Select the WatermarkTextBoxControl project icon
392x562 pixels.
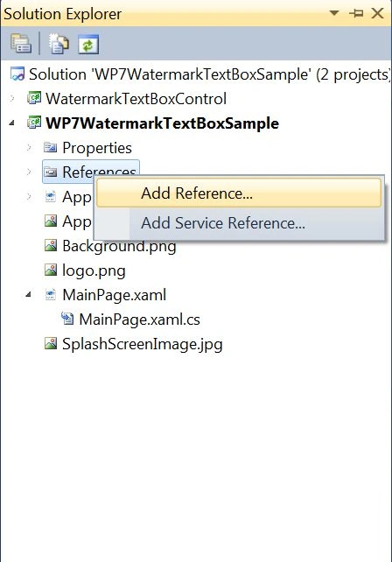34,98
